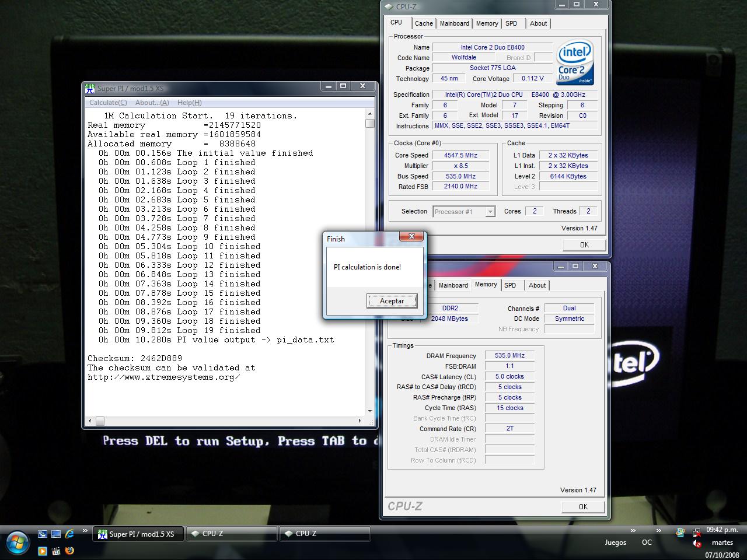This screenshot has height=560, width=747.
Task: Click the Bus Speed 535.0 MHz value
Action: [x=460, y=176]
